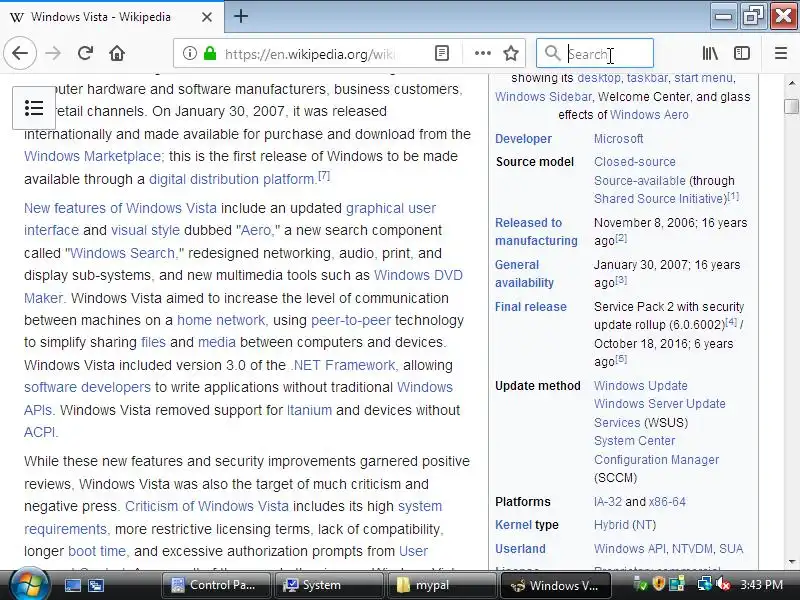This screenshot has width=800, height=600.
Task: Open Microsoft link in infobox
Action: (618, 139)
